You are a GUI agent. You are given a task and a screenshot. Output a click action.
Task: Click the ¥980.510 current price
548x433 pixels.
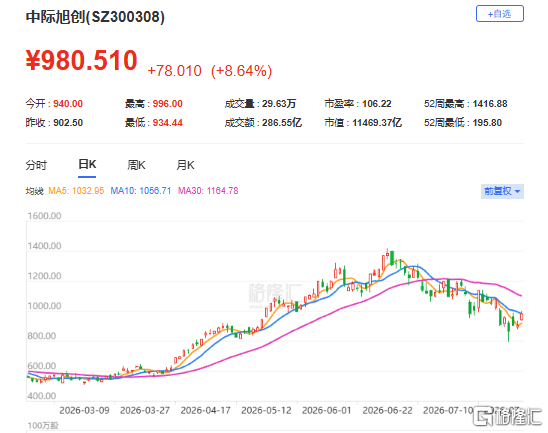(81, 60)
